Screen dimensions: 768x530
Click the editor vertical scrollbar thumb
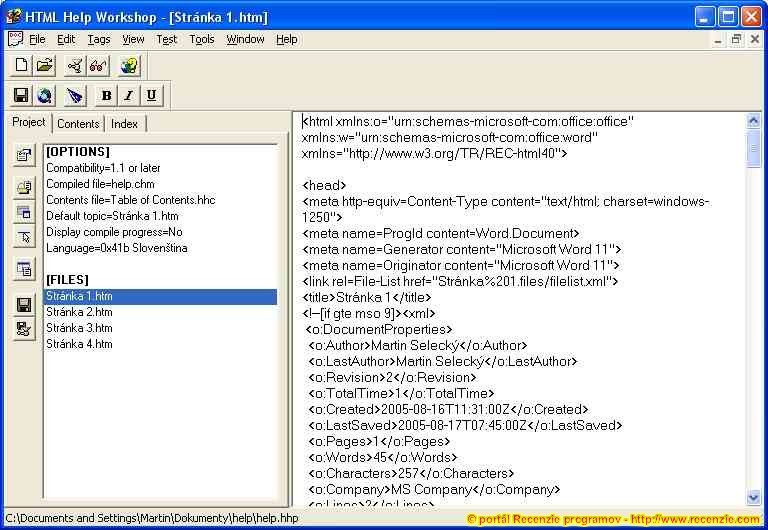(753, 148)
